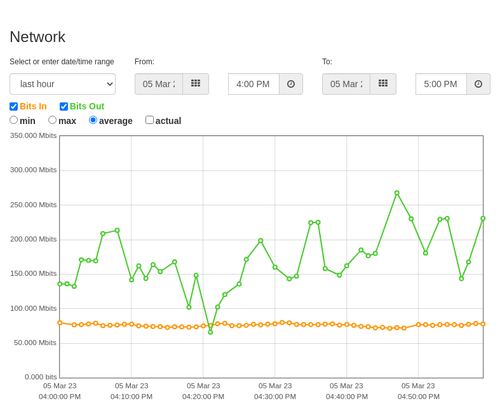This screenshot has height=403, width=500.
Task: Click the '04:50:00 PM' x-axis label
Action: (418, 397)
